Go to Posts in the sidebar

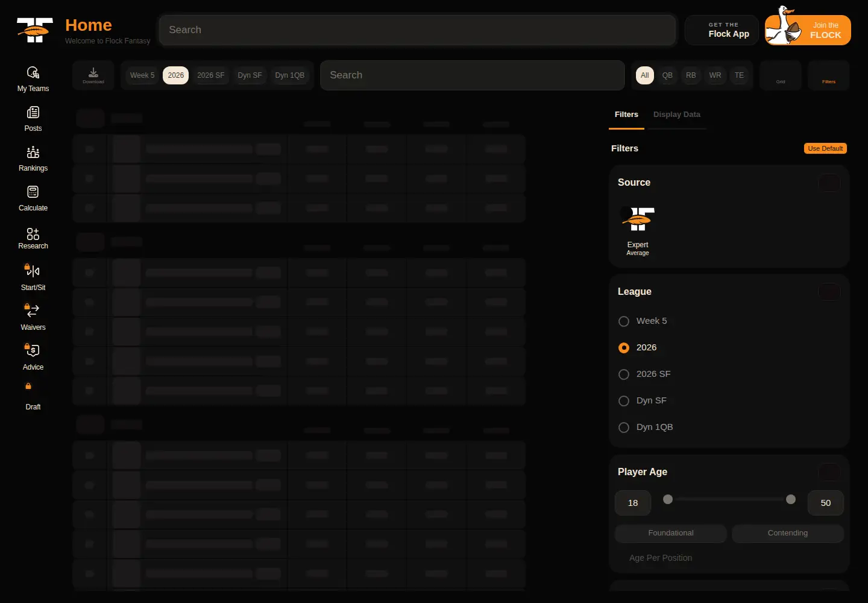(x=33, y=119)
